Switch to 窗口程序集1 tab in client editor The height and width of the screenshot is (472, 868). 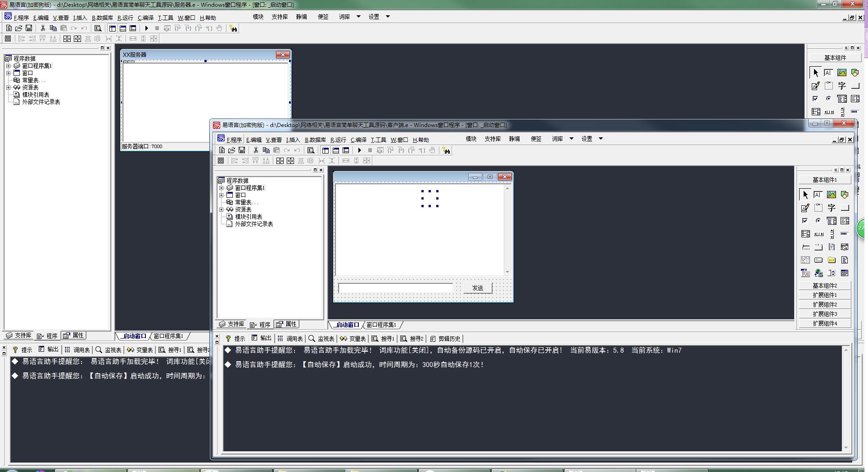[381, 325]
